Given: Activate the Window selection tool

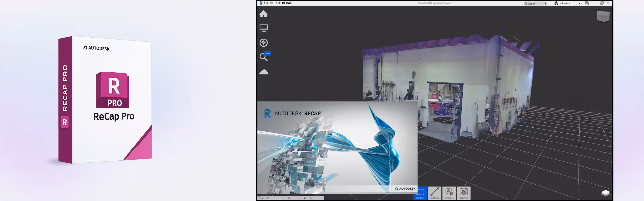Looking at the screenshot, I should coord(420,193).
